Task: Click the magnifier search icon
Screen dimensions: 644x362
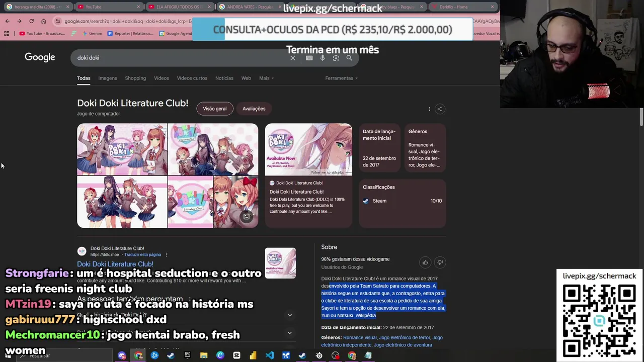Action: coord(349,58)
